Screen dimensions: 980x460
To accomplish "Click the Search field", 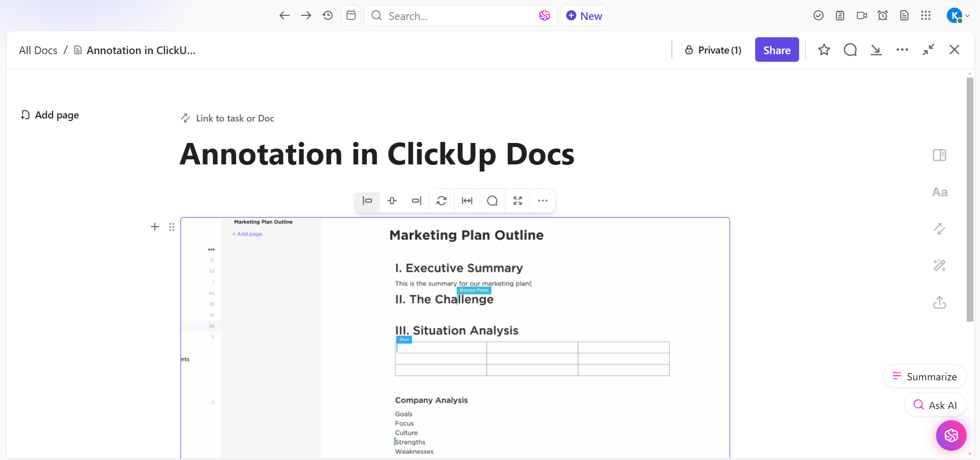I will click(460, 16).
